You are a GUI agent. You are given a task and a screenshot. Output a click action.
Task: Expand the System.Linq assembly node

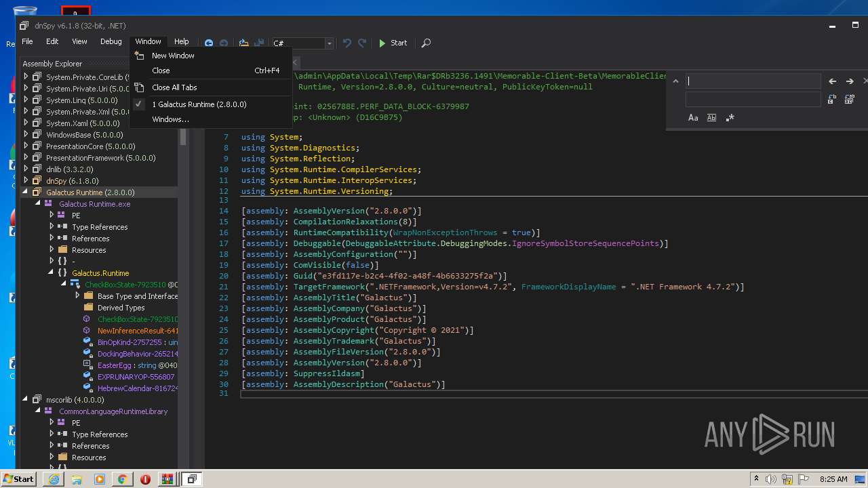pyautogui.click(x=26, y=100)
